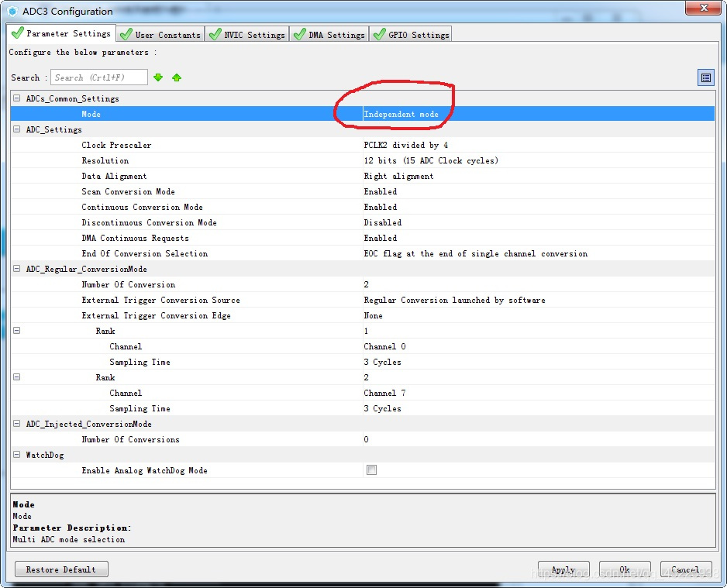Click the Apply button
Image resolution: width=727 pixels, height=588 pixels.
563,569
